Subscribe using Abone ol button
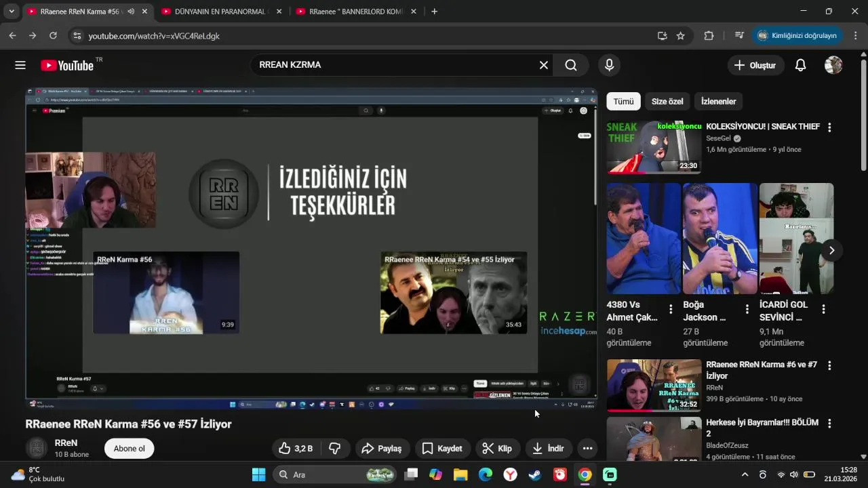 [129, 448]
